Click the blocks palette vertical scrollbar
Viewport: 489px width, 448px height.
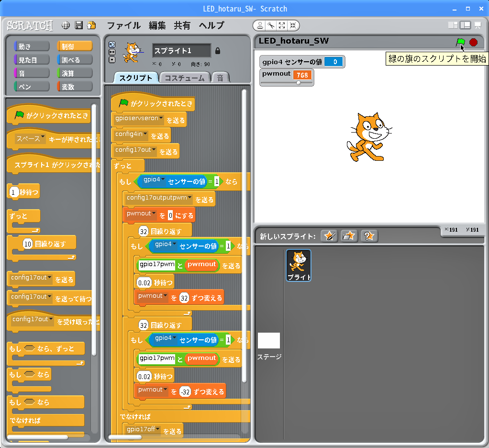[94, 229]
